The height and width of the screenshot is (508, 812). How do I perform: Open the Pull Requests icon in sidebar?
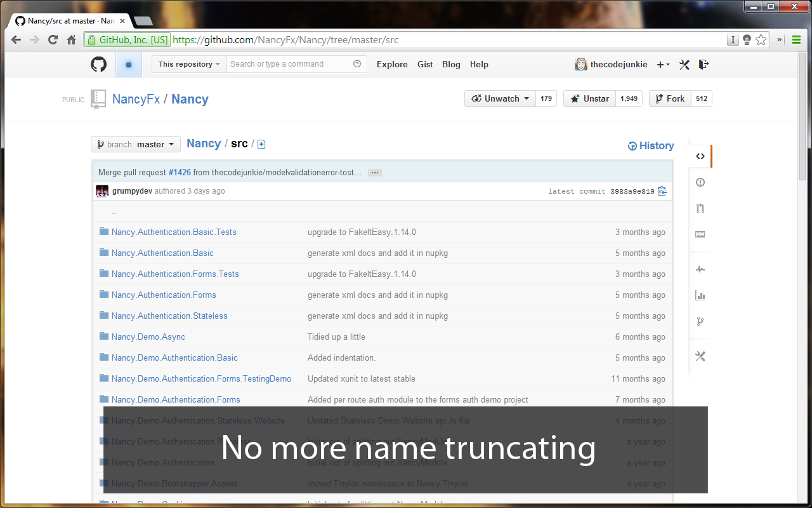click(700, 208)
